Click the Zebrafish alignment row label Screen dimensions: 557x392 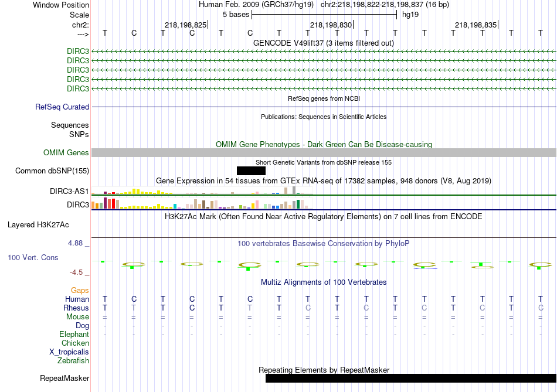(73, 360)
